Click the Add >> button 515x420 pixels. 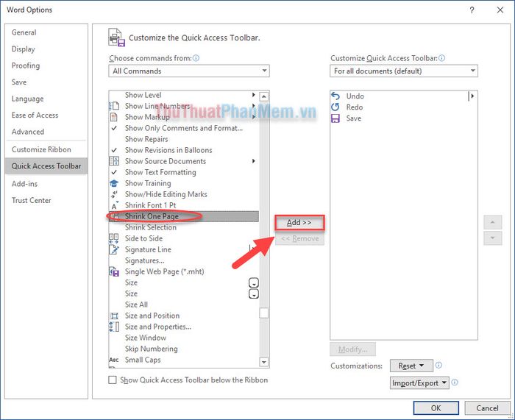click(x=299, y=223)
